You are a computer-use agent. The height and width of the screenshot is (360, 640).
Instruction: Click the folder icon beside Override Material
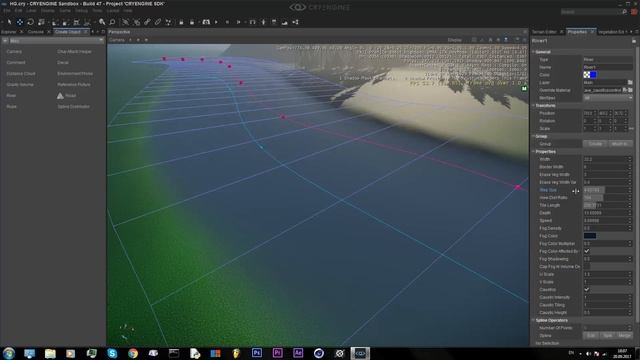tap(630, 90)
